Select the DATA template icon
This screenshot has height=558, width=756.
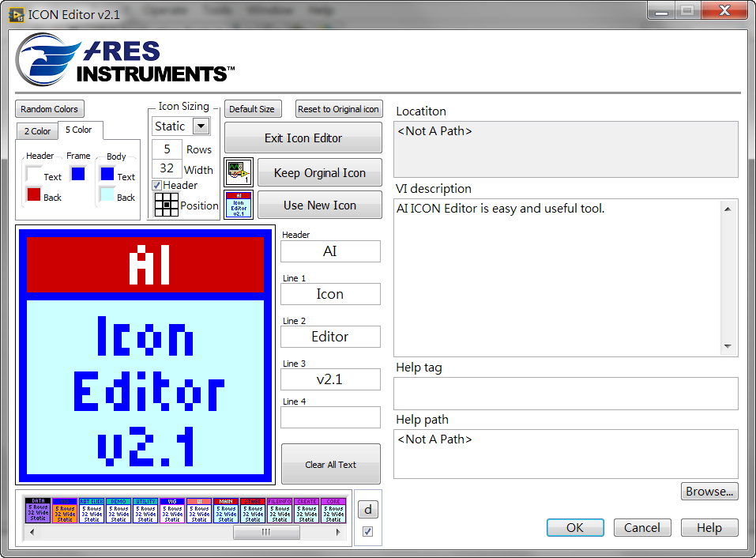point(38,511)
